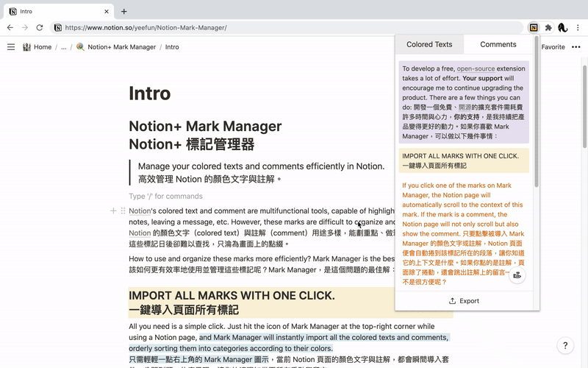
Task: Reload the page
Action: (40, 27)
